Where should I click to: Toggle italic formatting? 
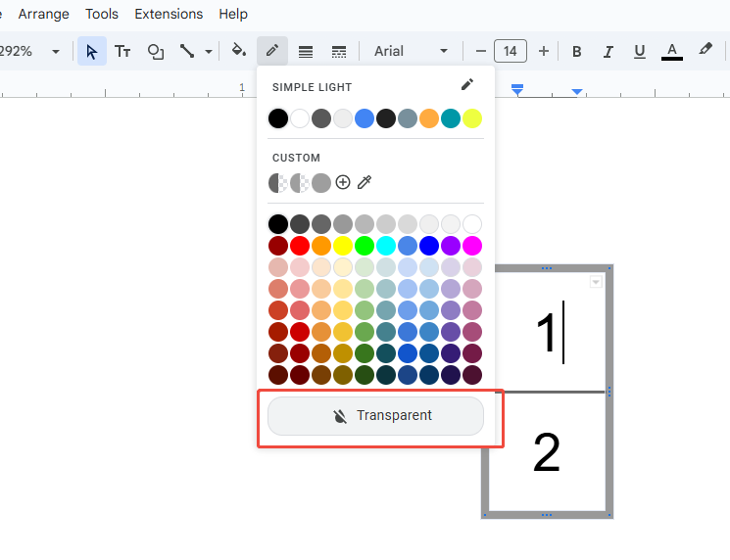608,51
